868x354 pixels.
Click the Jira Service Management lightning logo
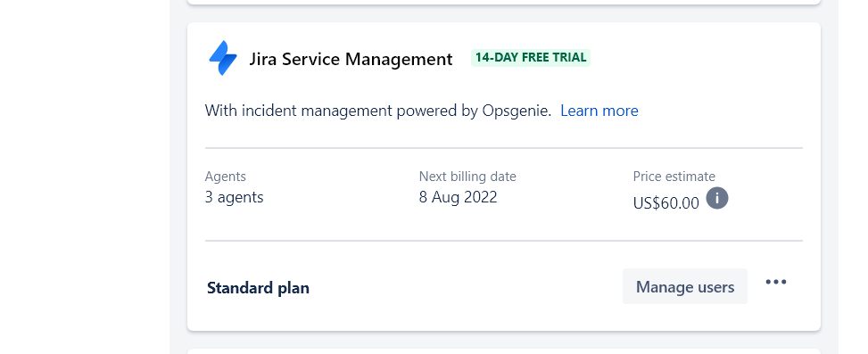223,58
